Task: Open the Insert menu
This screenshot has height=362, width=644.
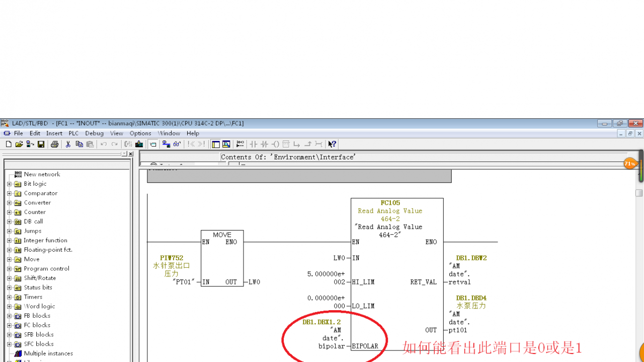Action: pos(54,133)
